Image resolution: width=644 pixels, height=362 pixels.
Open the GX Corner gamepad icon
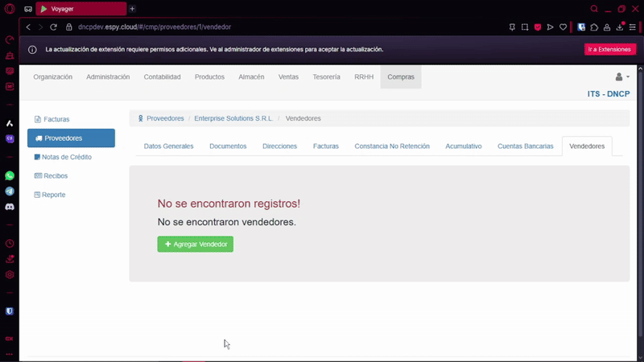point(28,9)
